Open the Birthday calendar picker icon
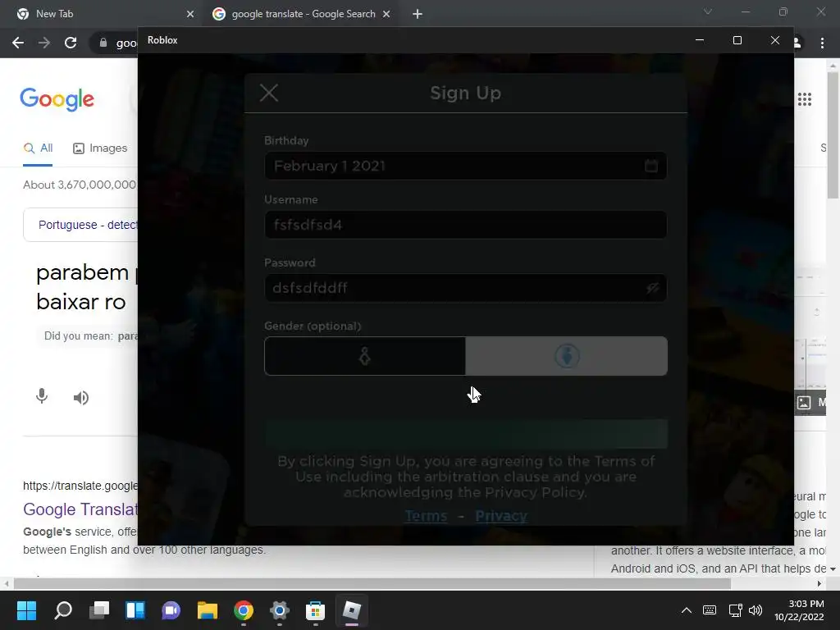The height and width of the screenshot is (630, 840). (x=651, y=166)
